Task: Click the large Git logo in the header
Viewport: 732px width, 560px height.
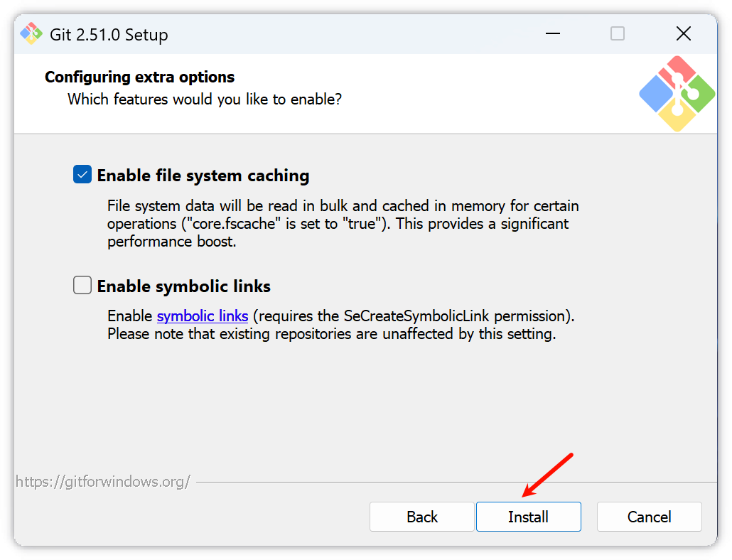Action: click(677, 94)
